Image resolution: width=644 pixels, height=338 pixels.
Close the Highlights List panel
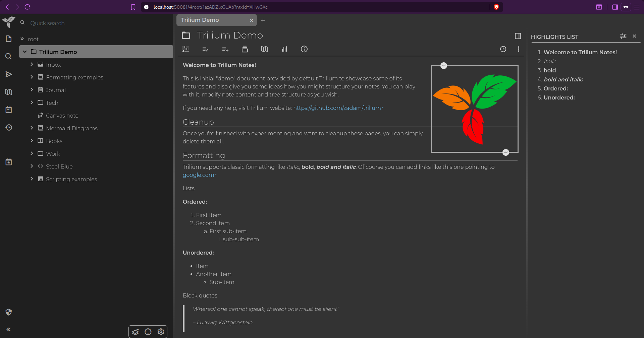click(x=634, y=36)
